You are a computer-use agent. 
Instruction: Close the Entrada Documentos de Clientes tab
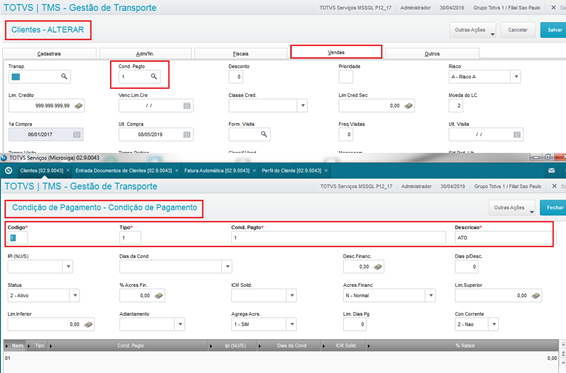177,170
